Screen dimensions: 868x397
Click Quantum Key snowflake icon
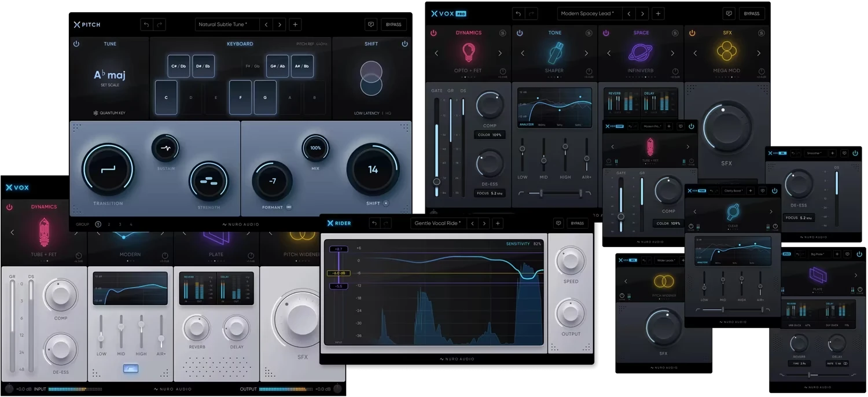96,113
